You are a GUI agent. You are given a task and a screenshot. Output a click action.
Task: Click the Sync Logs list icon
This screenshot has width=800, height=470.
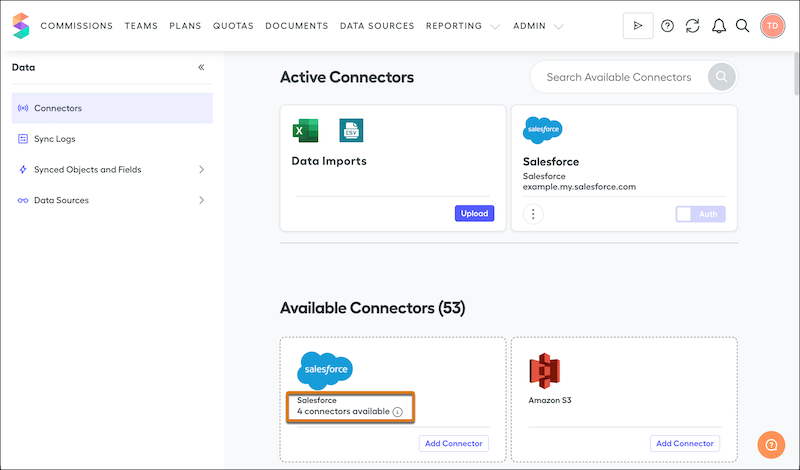23,139
